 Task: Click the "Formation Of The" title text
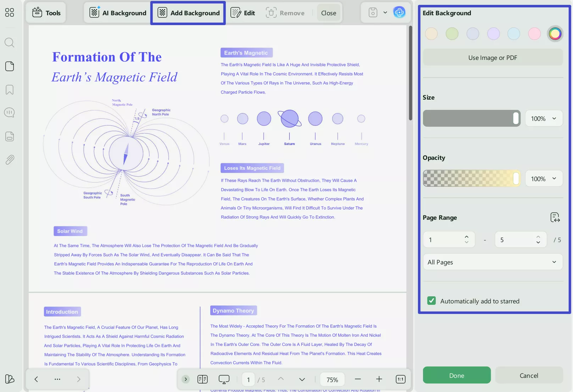tap(107, 57)
